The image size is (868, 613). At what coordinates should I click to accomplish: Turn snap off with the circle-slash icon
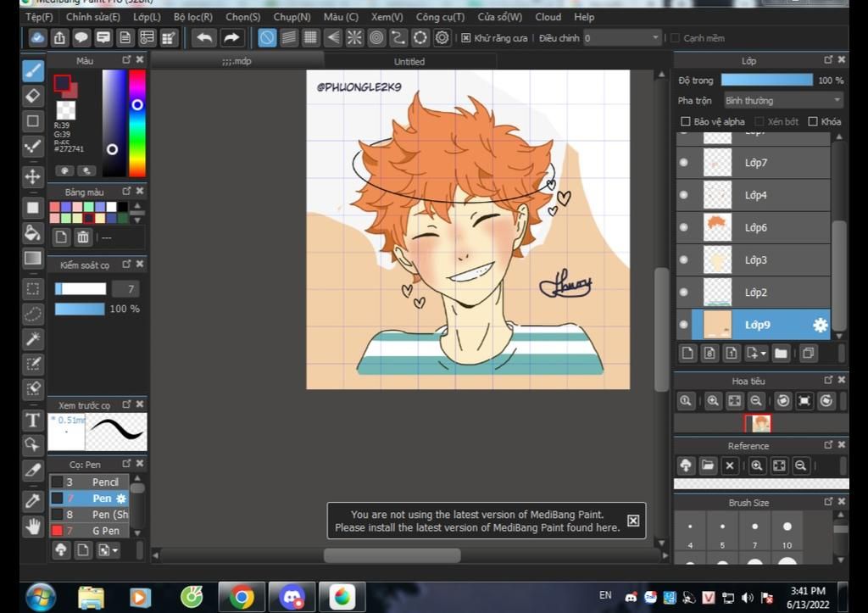pyautogui.click(x=267, y=37)
